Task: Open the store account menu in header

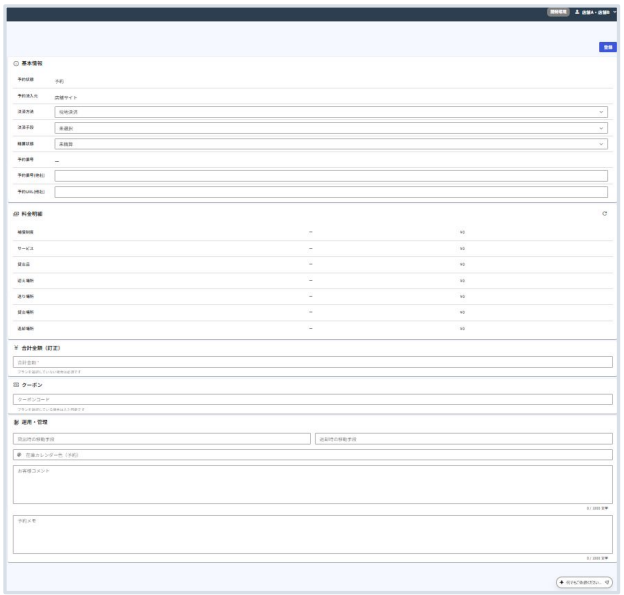Action: pyautogui.click(x=599, y=12)
